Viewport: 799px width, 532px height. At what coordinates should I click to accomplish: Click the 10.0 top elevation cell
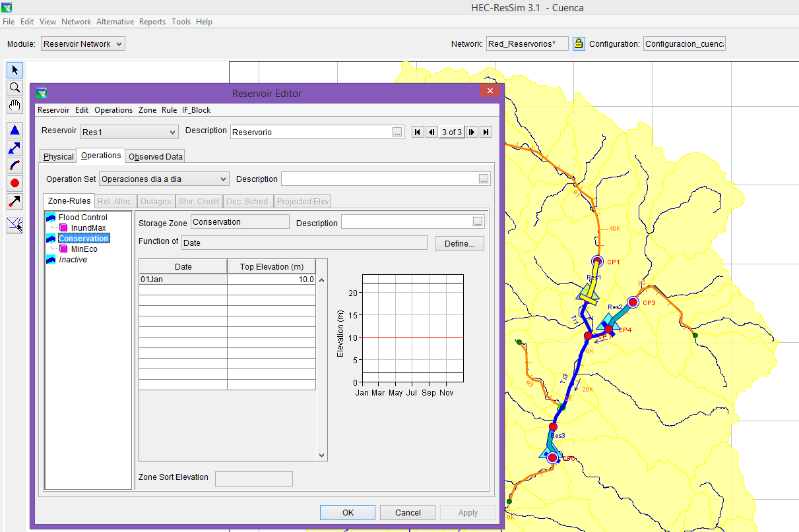(x=271, y=279)
